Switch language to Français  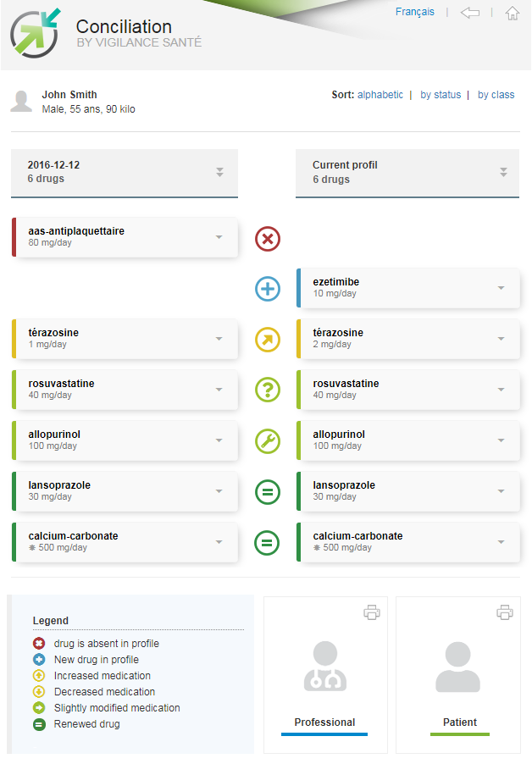pyautogui.click(x=414, y=12)
